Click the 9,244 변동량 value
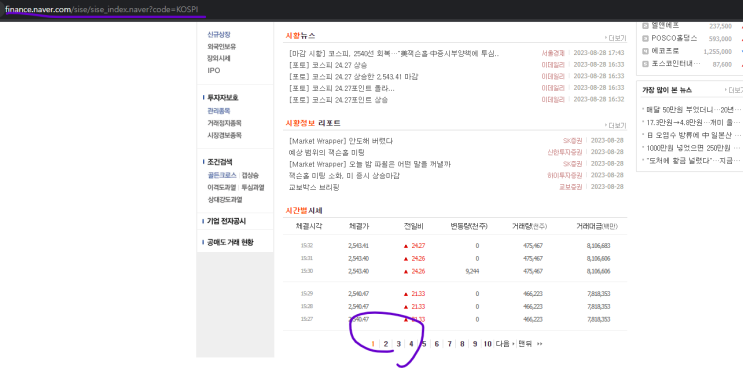 point(472,271)
